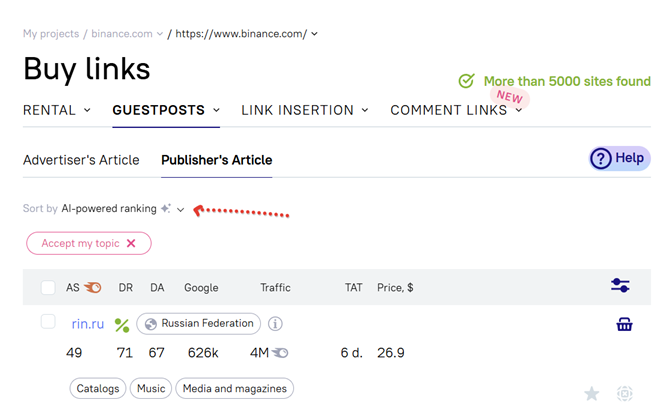This screenshot has height=412, width=660.
Task: Add rin.ru to favorites with the star
Action: (592, 394)
